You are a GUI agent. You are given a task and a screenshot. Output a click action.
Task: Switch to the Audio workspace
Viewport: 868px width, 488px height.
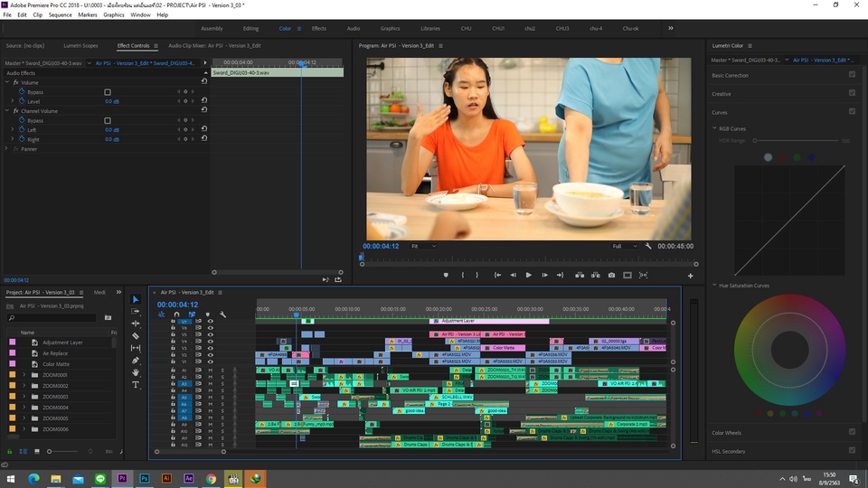354,28
